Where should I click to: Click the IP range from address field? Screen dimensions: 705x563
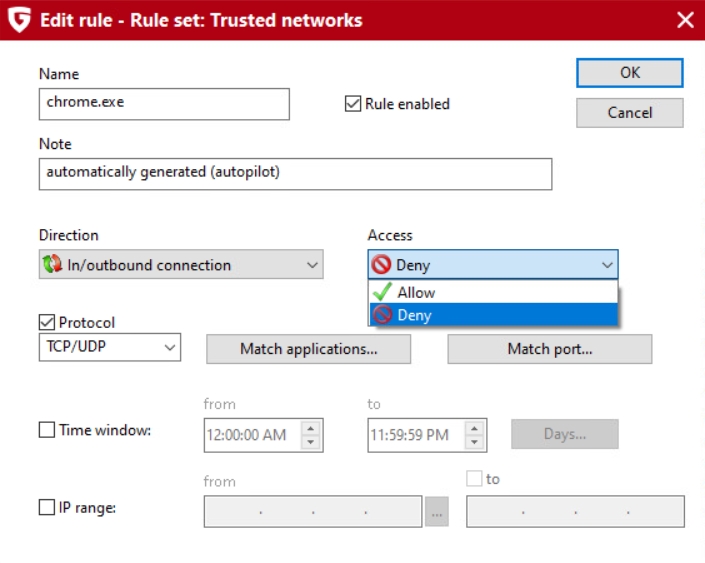click(x=313, y=511)
